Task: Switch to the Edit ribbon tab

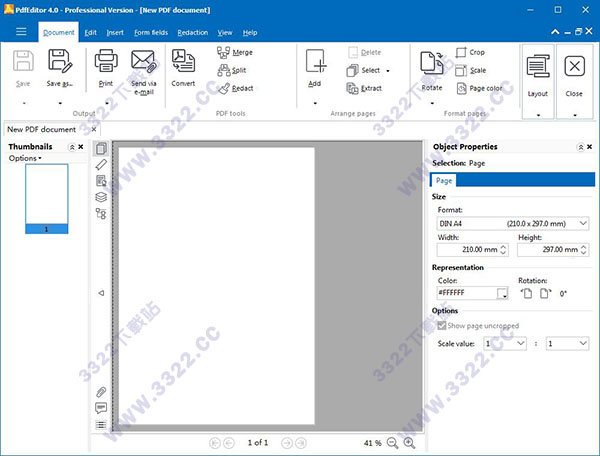Action: click(x=91, y=33)
